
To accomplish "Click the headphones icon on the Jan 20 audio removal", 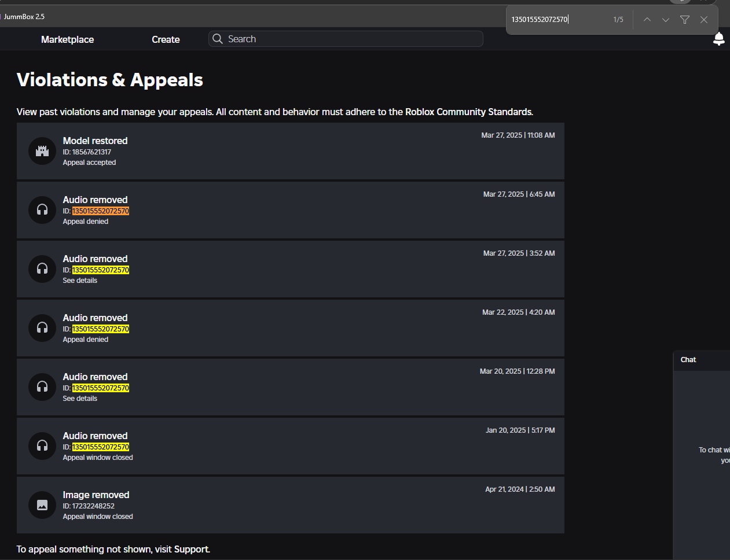I will point(42,446).
